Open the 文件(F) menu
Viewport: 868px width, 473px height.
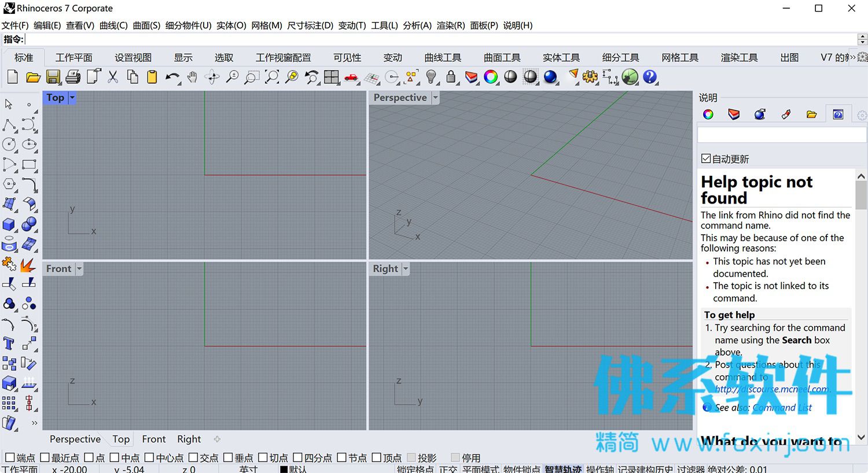point(15,25)
